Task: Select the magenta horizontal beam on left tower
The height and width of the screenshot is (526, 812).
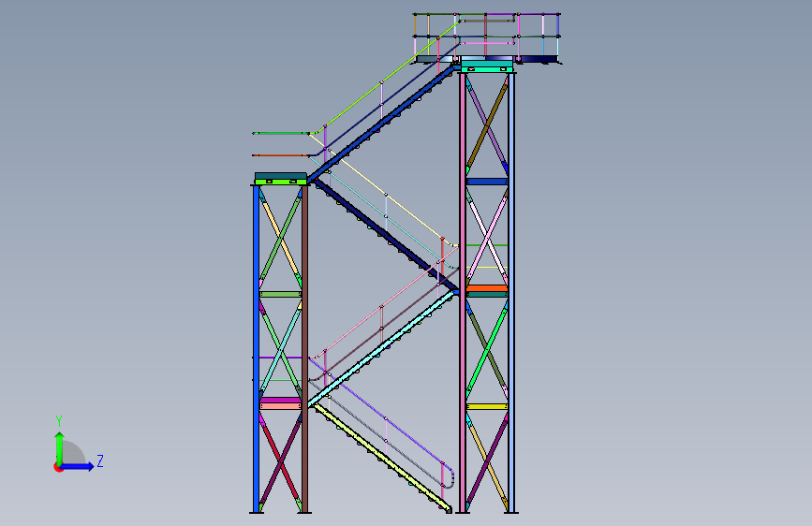Action: point(280,401)
